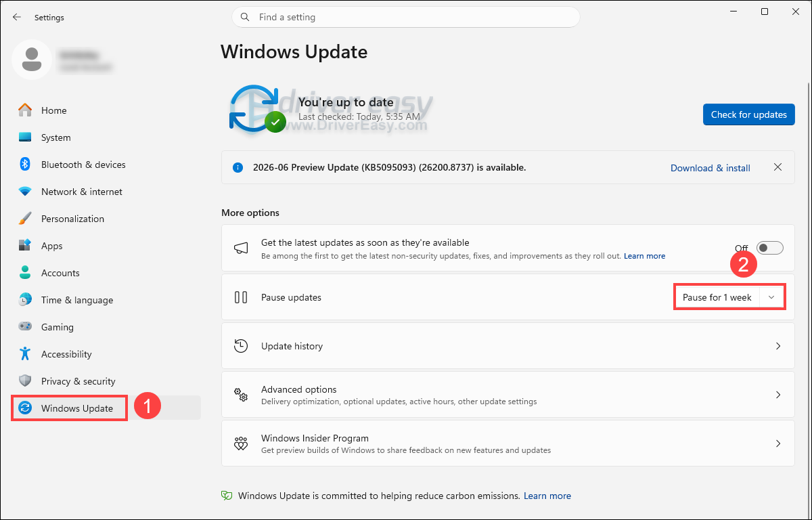Click Download & install link

[710, 168]
